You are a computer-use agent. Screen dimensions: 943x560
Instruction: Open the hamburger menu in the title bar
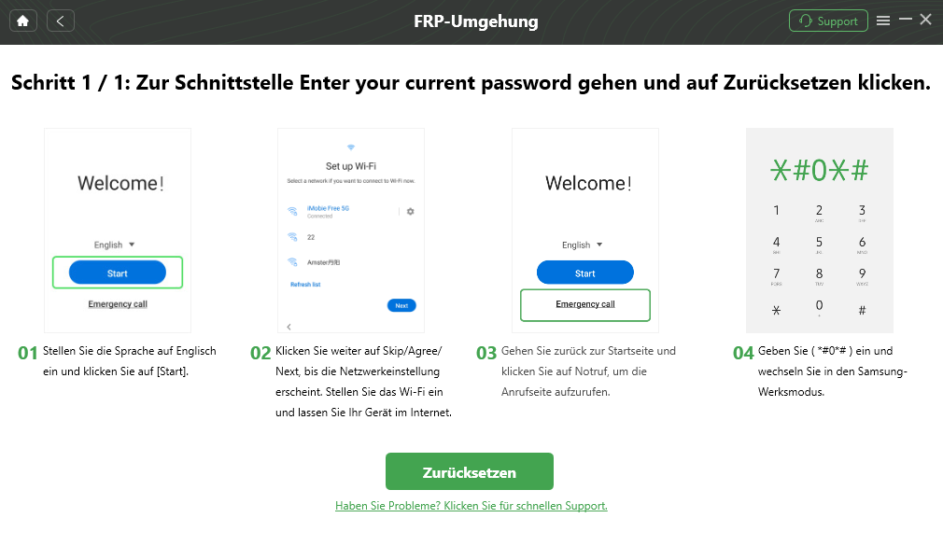(883, 19)
